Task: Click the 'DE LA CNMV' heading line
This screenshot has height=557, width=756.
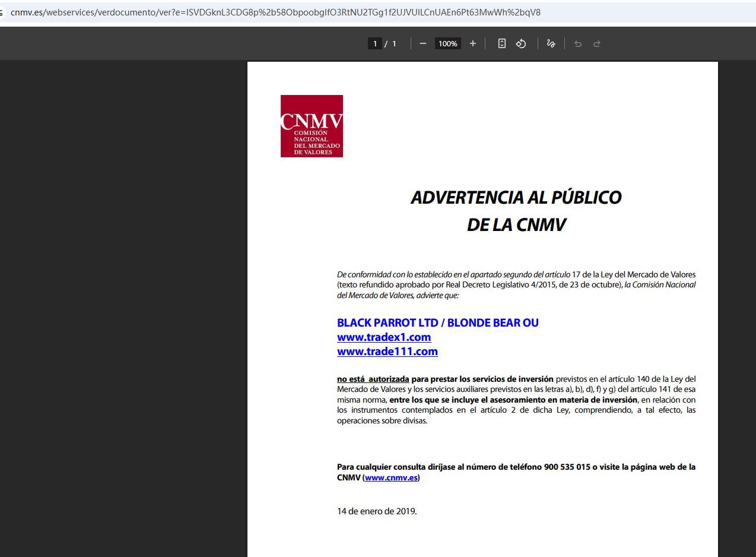Action: (516, 225)
